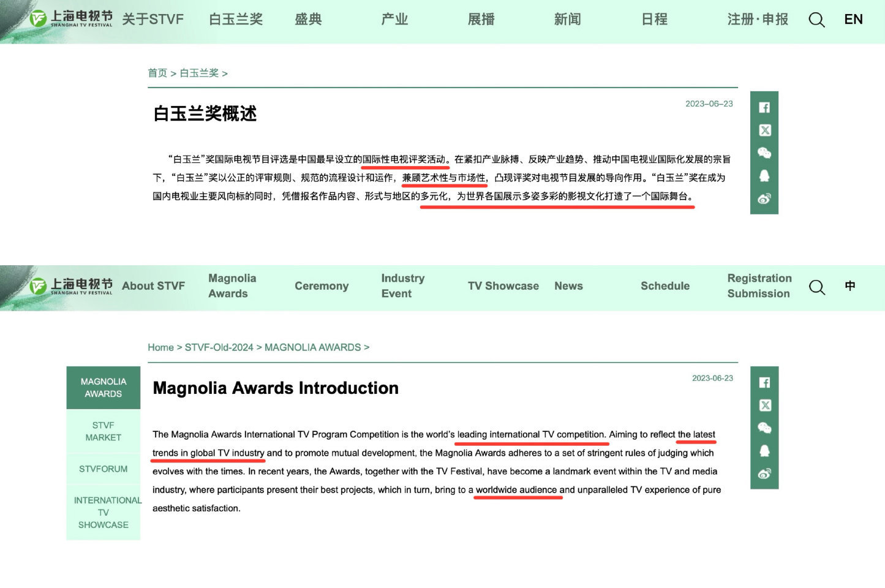Open the Schedule menu item
The width and height of the screenshot is (885, 588).
665,286
